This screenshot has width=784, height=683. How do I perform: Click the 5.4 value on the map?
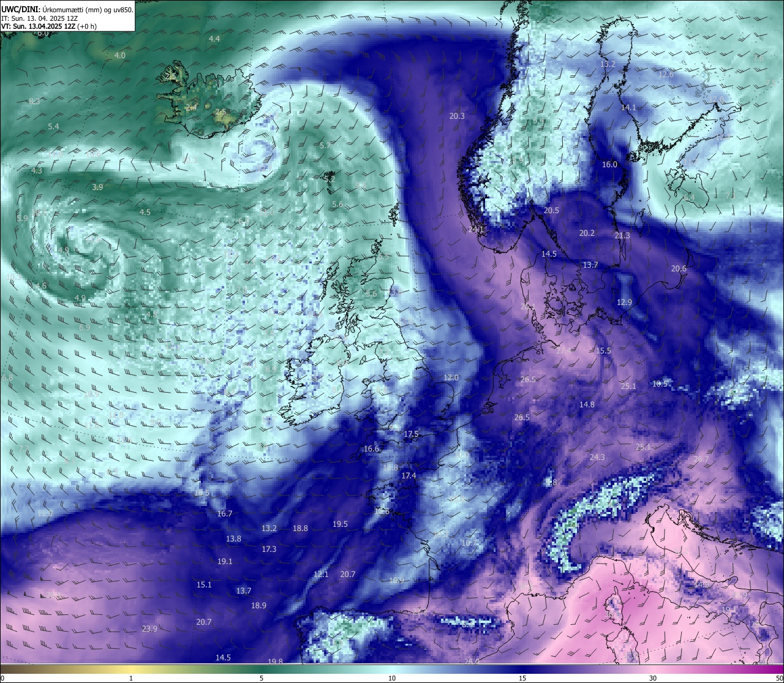click(53, 126)
